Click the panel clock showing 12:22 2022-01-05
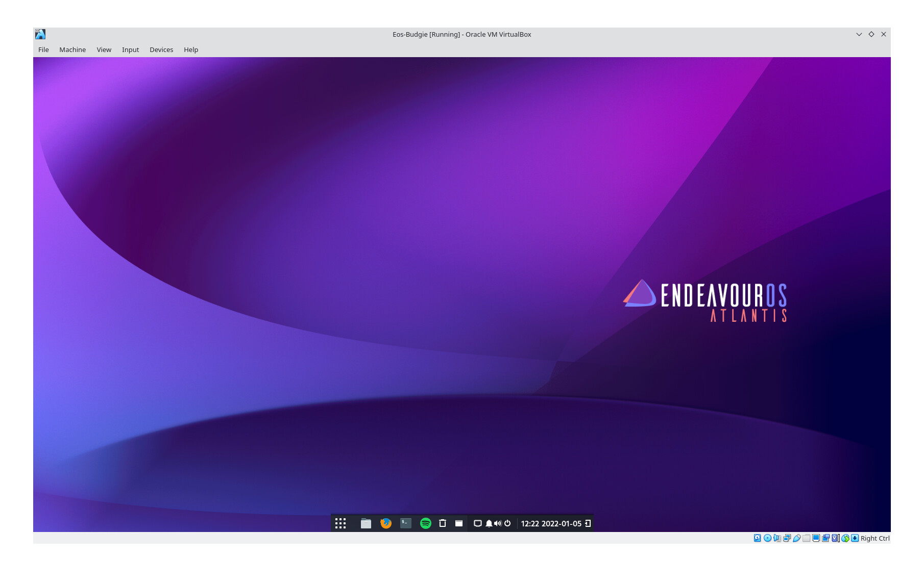This screenshot has width=924, height=583. [x=551, y=523]
